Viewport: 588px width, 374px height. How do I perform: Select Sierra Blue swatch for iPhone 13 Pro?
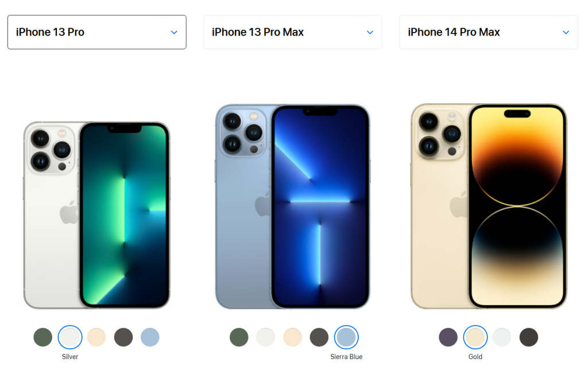click(150, 337)
